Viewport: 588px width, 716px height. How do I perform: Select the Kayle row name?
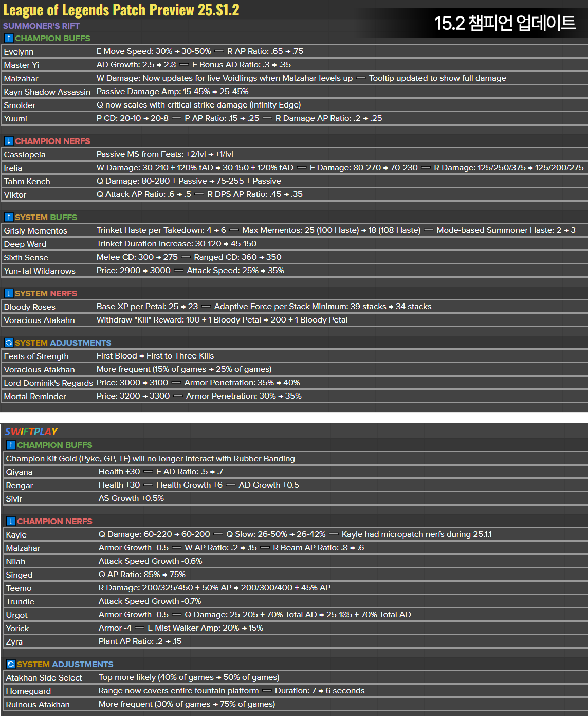click(x=16, y=535)
